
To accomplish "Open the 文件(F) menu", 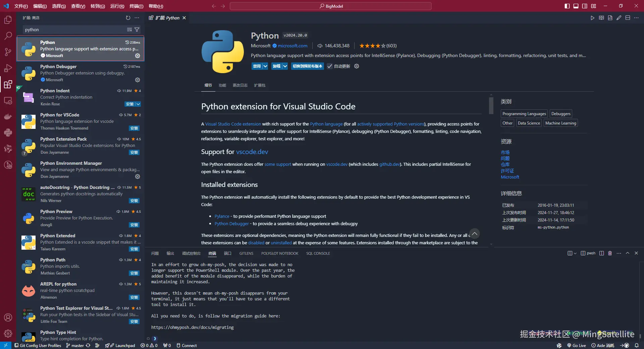I will (21, 6).
